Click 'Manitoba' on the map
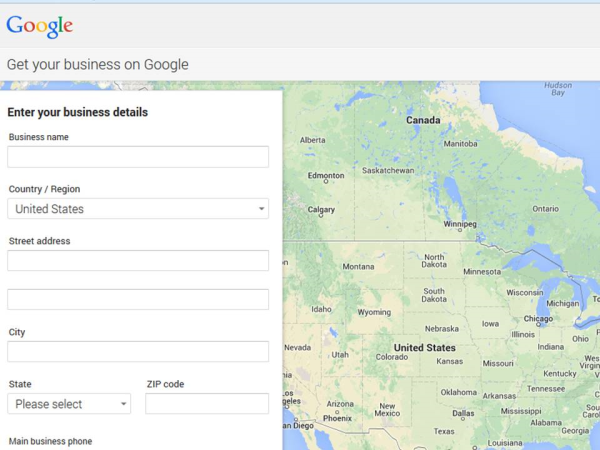This screenshot has width=600, height=450. [460, 144]
